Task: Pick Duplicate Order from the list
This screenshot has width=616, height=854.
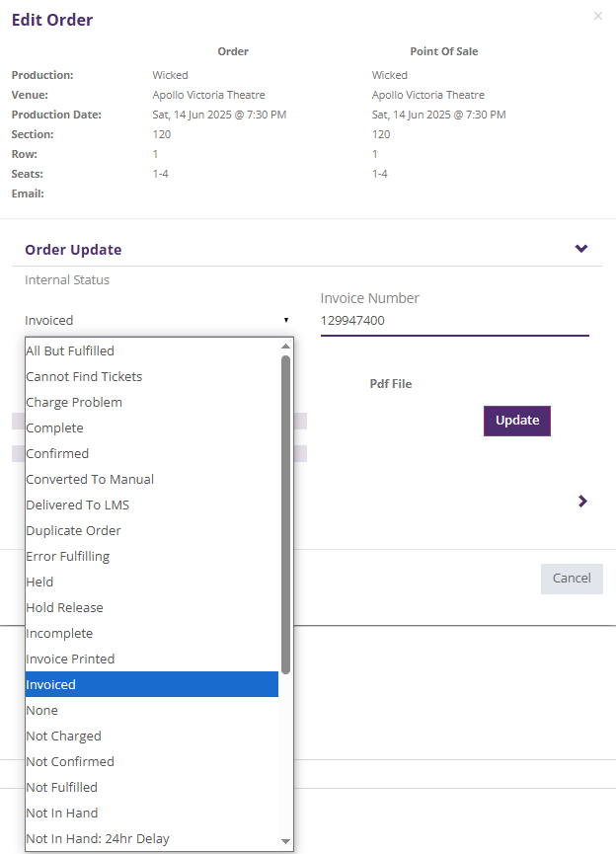Action: (x=148, y=530)
